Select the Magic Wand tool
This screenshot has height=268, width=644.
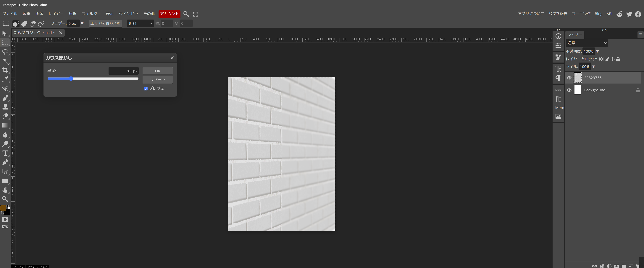tap(5, 61)
